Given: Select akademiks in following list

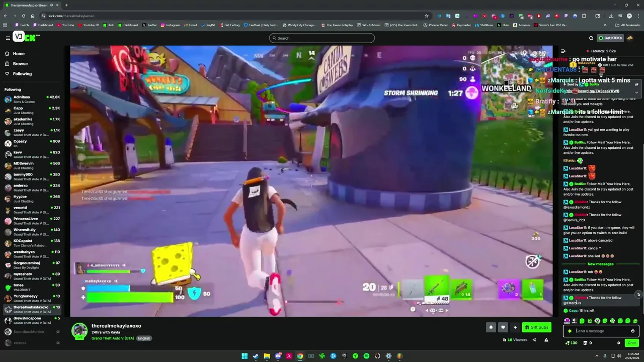Looking at the screenshot, I should click(x=32, y=121).
